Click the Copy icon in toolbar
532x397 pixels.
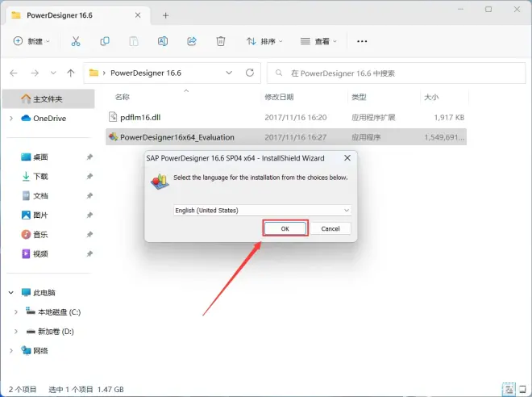[105, 41]
